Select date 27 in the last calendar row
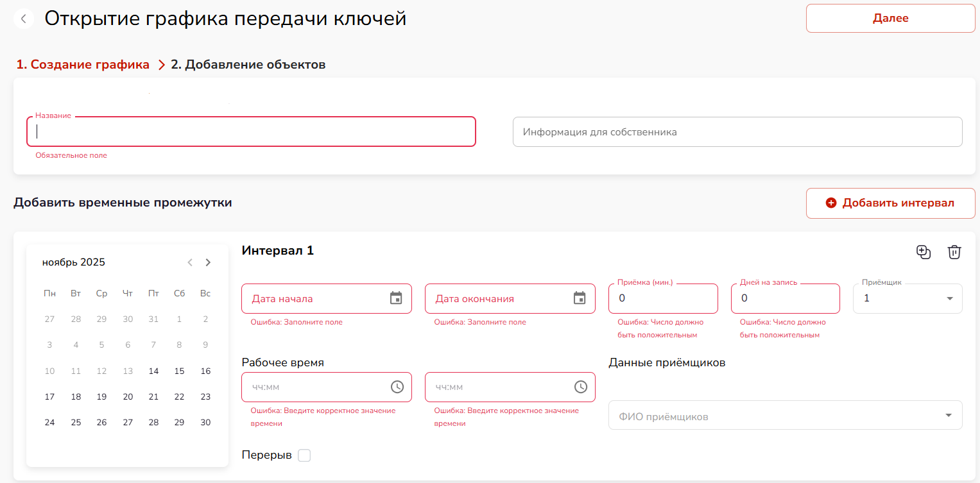980x483 pixels. click(x=128, y=422)
